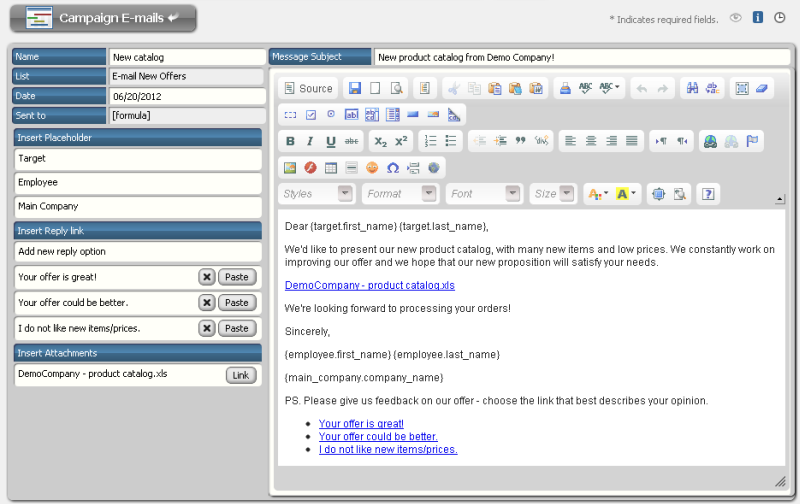Open Find (binoculars) tool
Screen dimensions: 800x504
pos(690,89)
